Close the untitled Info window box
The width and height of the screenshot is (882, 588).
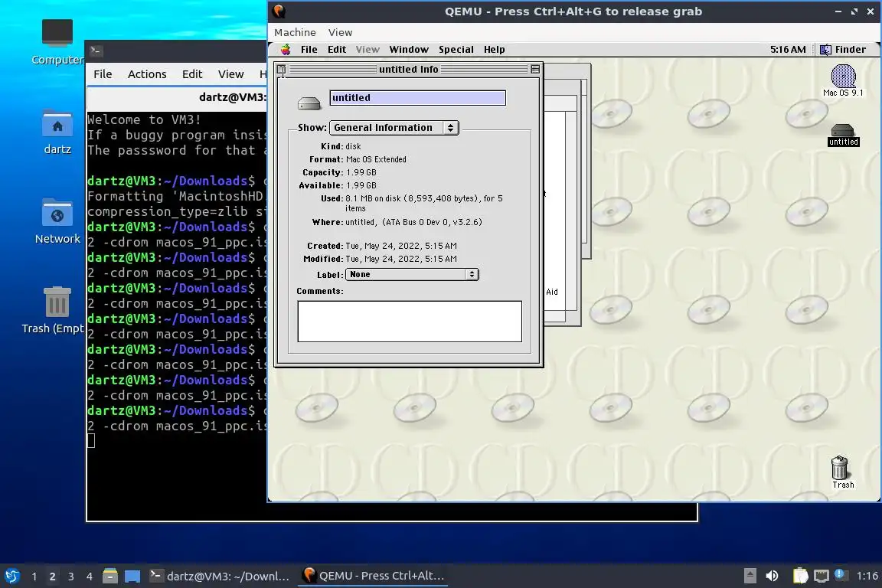pyautogui.click(x=281, y=69)
